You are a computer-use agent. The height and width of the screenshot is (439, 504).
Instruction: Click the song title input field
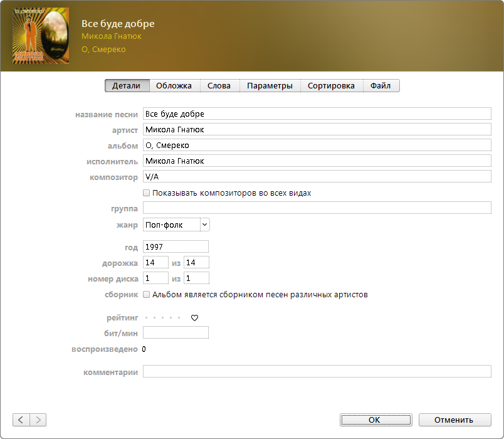tap(317, 114)
